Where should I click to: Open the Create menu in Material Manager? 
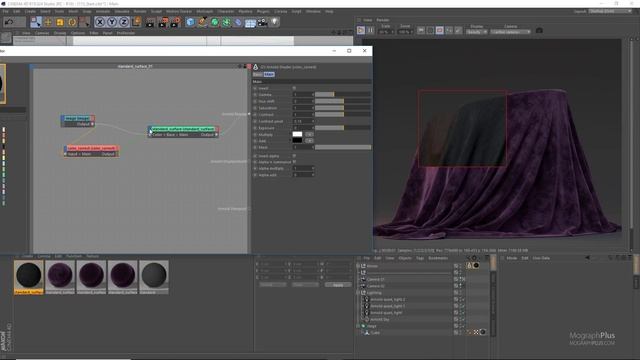pyautogui.click(x=27, y=256)
